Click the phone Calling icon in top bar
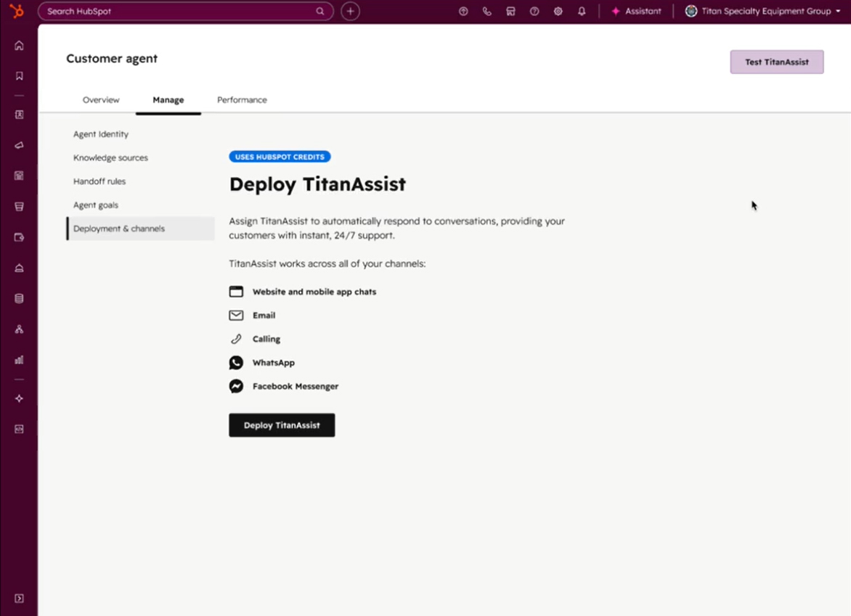Screen dimensions: 851x616 point(487,12)
